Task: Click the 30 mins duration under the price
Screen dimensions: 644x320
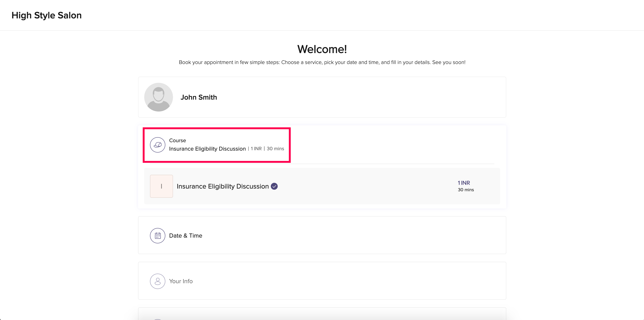Action: 466,190
